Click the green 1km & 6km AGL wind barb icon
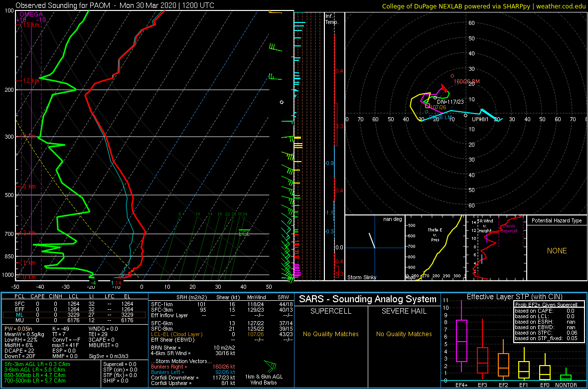This screenshot has width=588, height=389. pos(271,365)
